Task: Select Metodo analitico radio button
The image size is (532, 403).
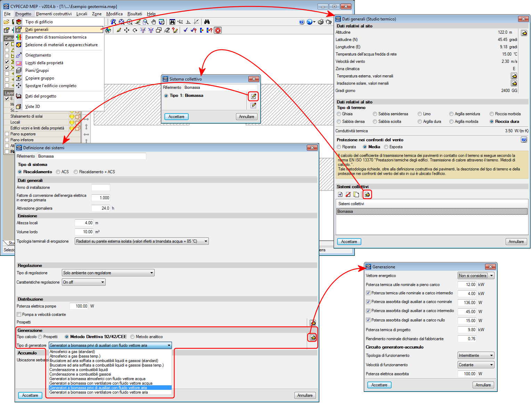Action: point(132,337)
